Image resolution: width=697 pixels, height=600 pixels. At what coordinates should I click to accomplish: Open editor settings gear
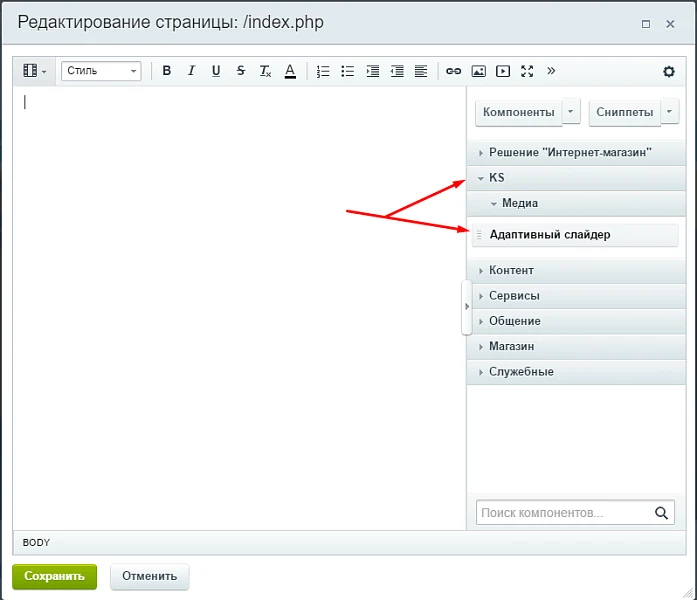click(x=669, y=71)
